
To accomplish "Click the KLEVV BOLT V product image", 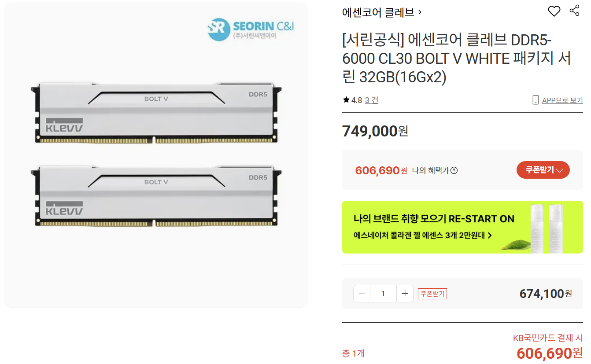I will tap(156, 154).
